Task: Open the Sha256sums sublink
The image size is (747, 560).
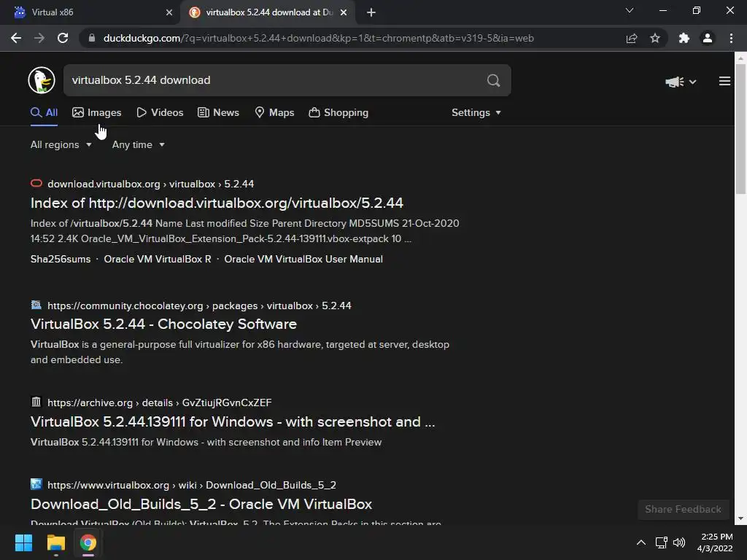Action: point(61,260)
